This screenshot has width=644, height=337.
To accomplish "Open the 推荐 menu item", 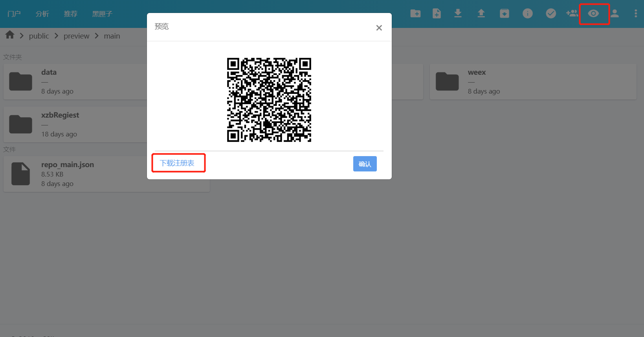I will pyautogui.click(x=70, y=14).
